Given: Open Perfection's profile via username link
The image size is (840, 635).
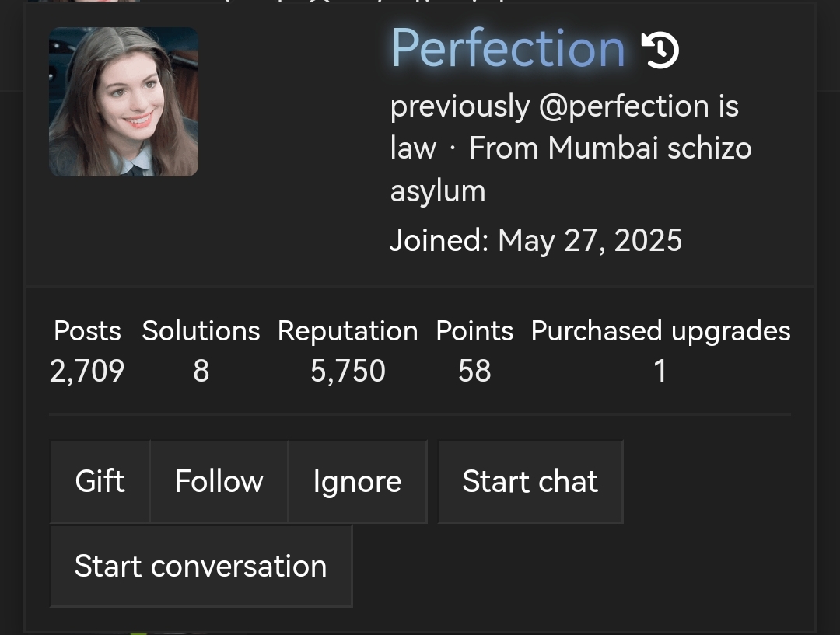Looking at the screenshot, I should (x=507, y=48).
